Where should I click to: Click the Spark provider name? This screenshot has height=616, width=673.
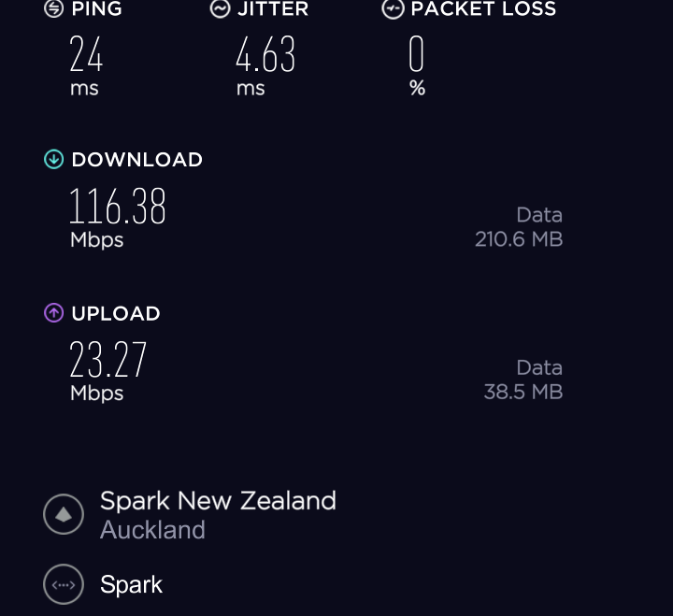pos(131,585)
